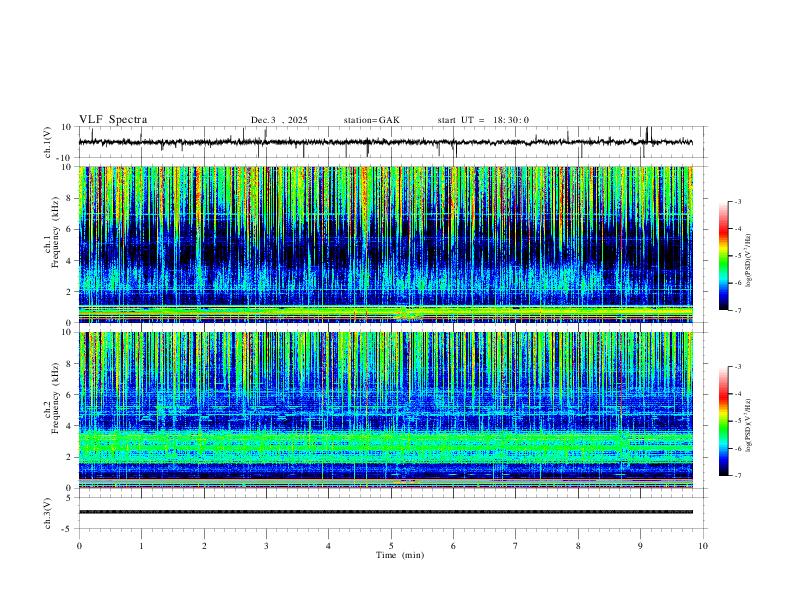This screenshot has width=792, height=612.
Task: Click the ch.2 spectrogram plot area
Action: [x=385, y=410]
